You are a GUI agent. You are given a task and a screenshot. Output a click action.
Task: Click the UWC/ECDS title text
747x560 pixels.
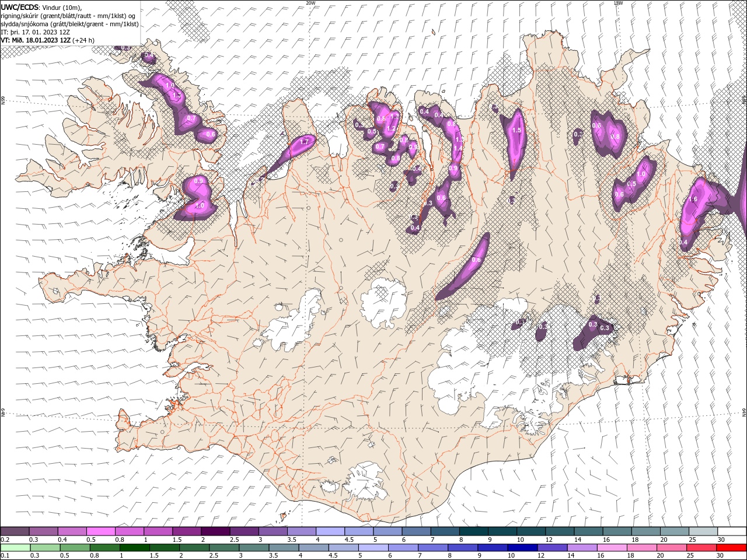(20, 7)
